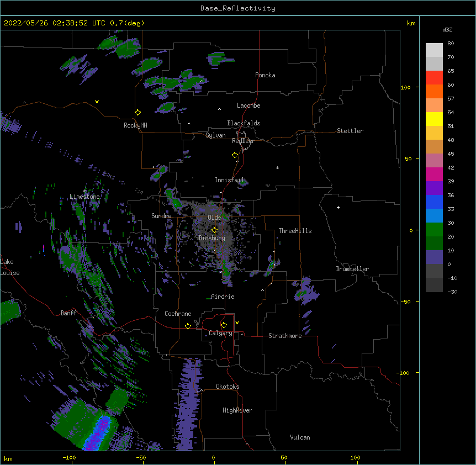This screenshot has width=476, height=465.
Task: Select the 36 dBZ blue color swatch
Action: (x=434, y=202)
